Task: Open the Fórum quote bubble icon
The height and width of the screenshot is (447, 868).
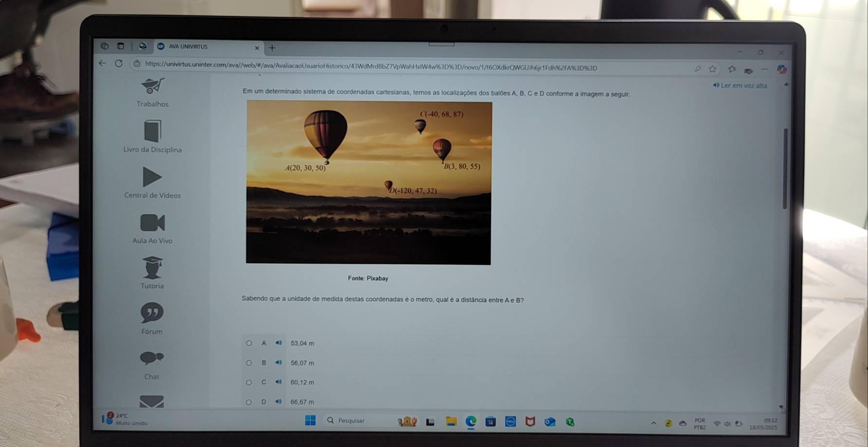Action: [x=152, y=313]
